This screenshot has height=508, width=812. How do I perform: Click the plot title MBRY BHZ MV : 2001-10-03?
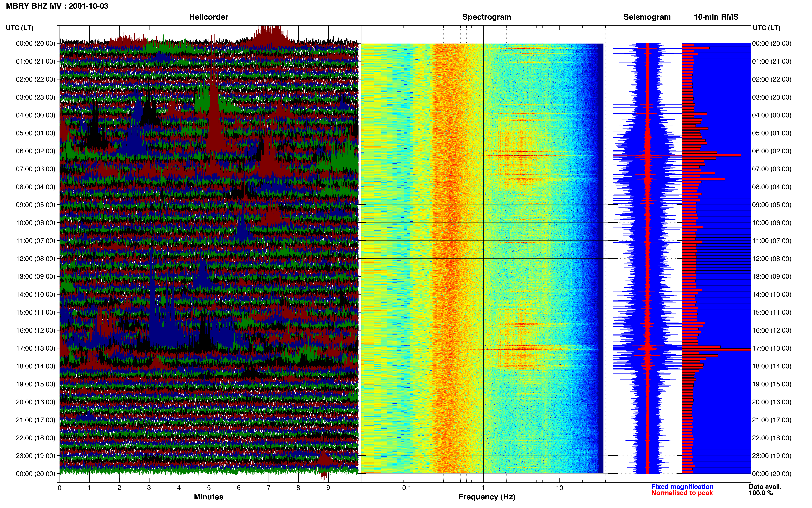pos(57,6)
